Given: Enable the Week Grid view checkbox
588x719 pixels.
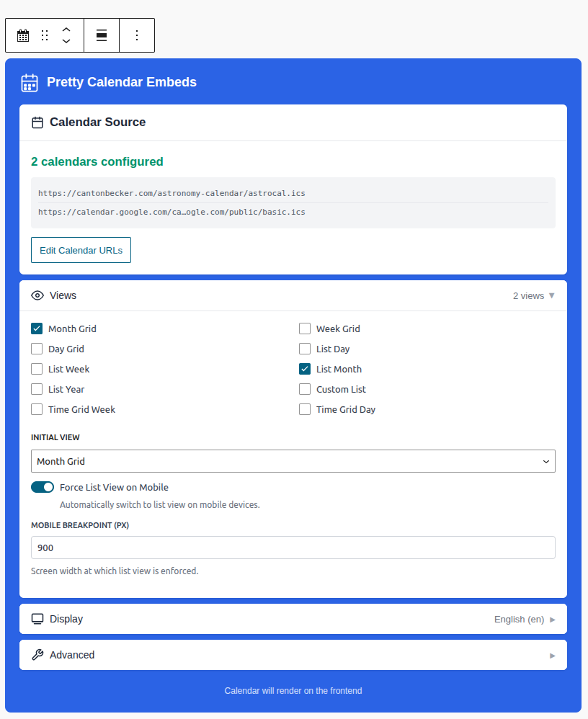Looking at the screenshot, I should [x=305, y=329].
